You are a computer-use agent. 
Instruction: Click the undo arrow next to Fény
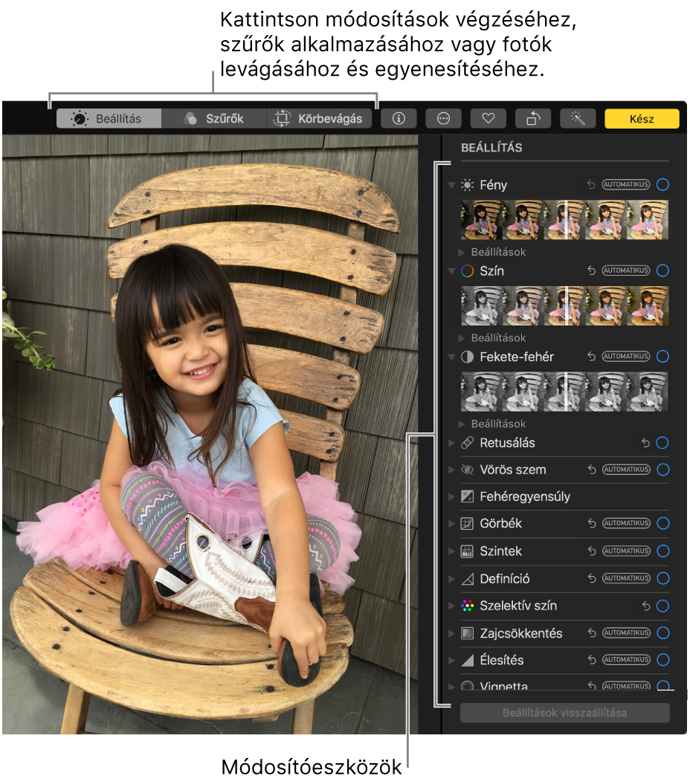(591, 185)
